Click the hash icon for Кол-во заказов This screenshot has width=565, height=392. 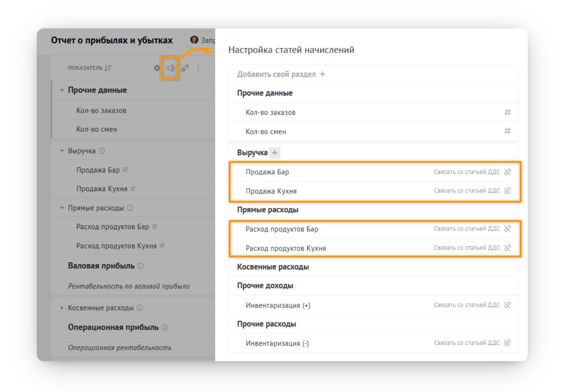[507, 112]
